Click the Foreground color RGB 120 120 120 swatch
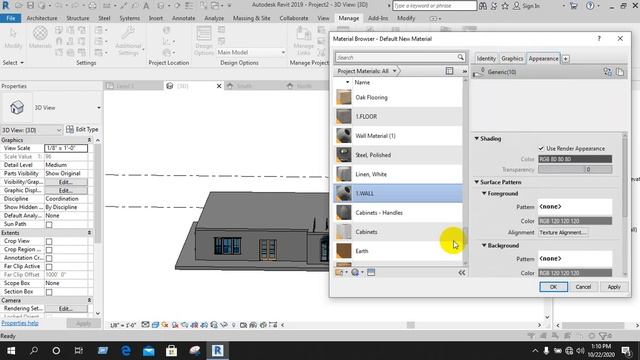Screen dimensions: 640x360 click(x=575, y=221)
